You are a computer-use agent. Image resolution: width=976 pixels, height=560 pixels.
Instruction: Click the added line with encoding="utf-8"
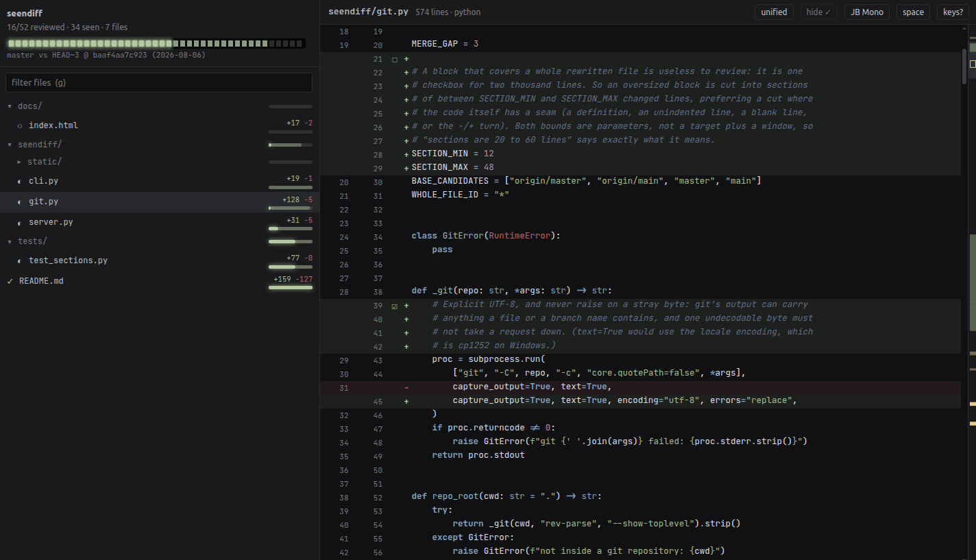[x=625, y=400]
